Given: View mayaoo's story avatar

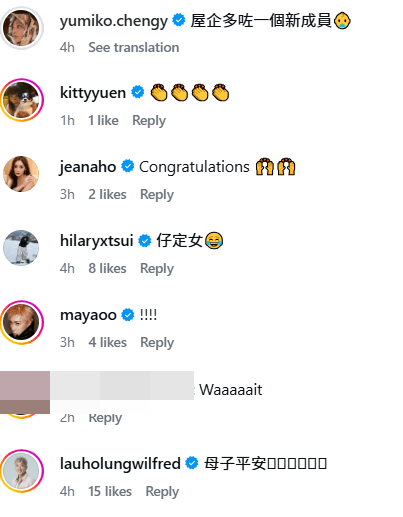Looking at the screenshot, I should [x=22, y=322].
